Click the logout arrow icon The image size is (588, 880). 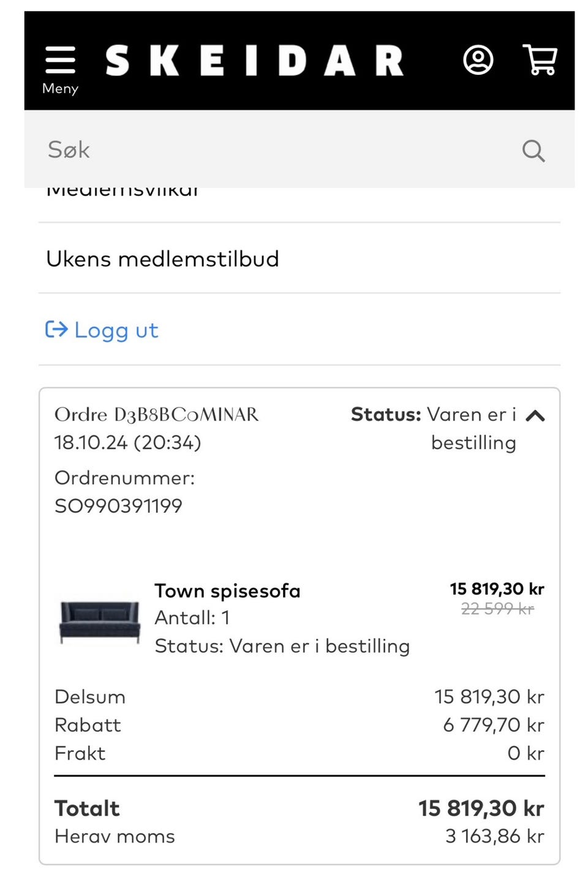point(56,330)
